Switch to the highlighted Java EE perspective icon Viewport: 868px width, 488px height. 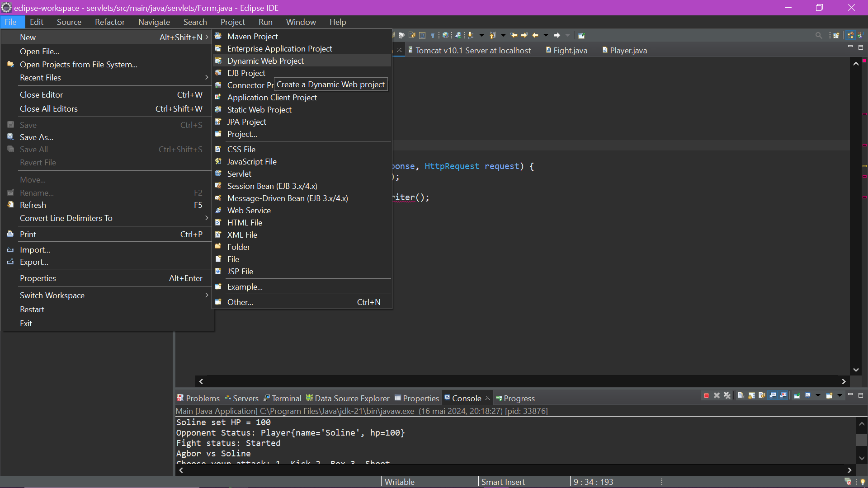(x=850, y=35)
